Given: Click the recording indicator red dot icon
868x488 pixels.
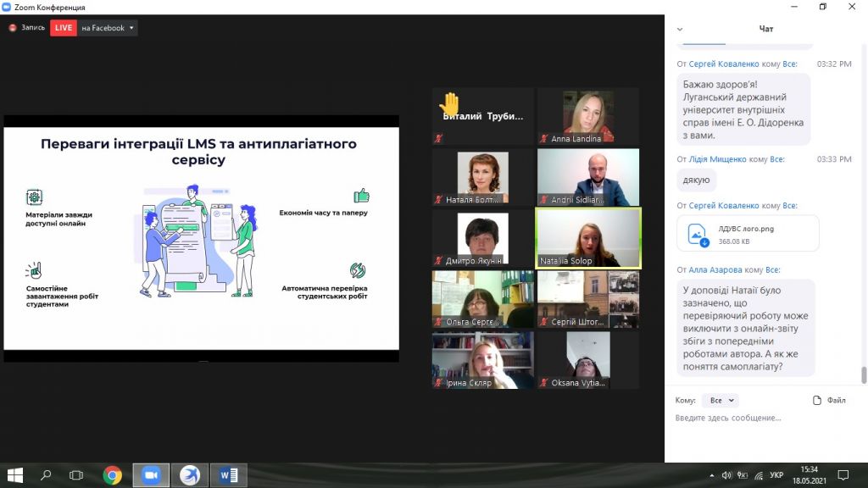Looking at the screenshot, I should coord(12,28).
